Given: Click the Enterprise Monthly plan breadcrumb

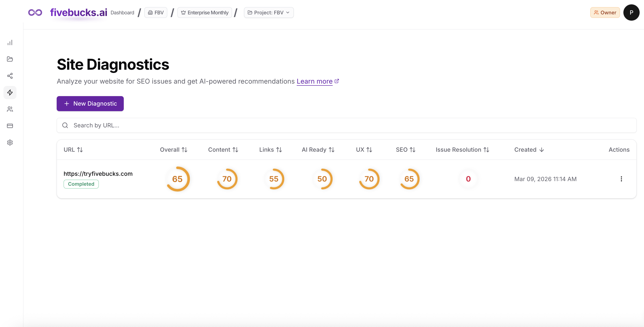Looking at the screenshot, I should click(204, 13).
